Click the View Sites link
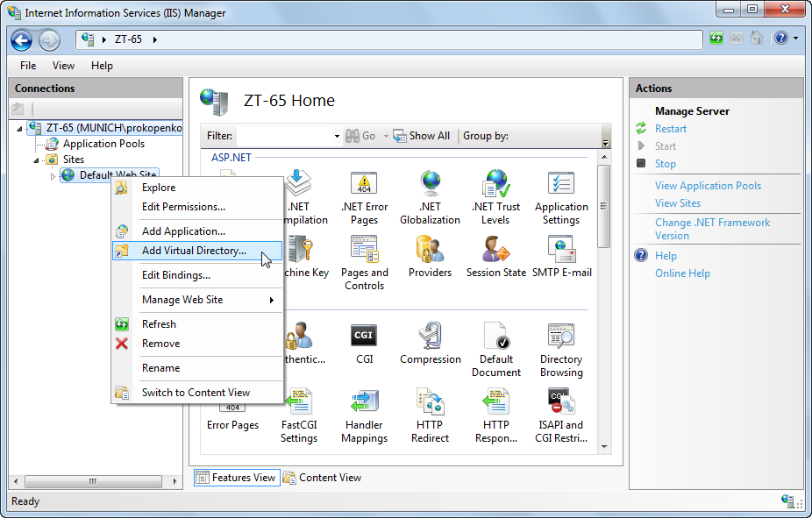 pyautogui.click(x=677, y=203)
